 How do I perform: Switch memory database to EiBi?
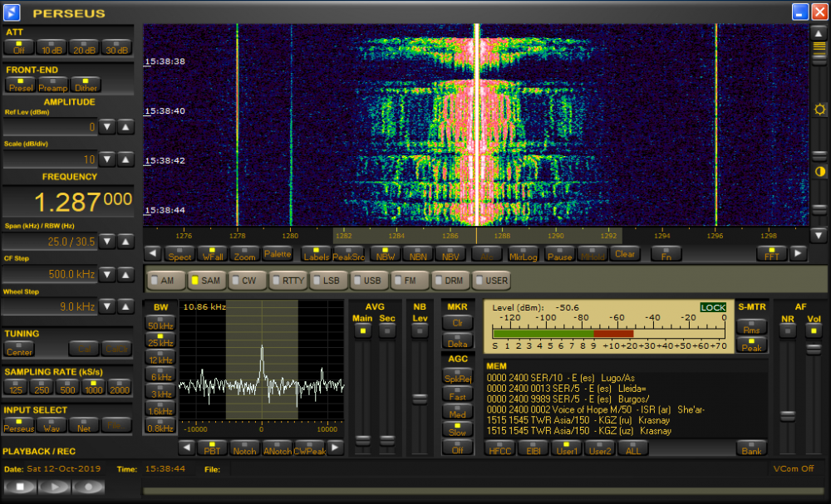click(x=533, y=448)
